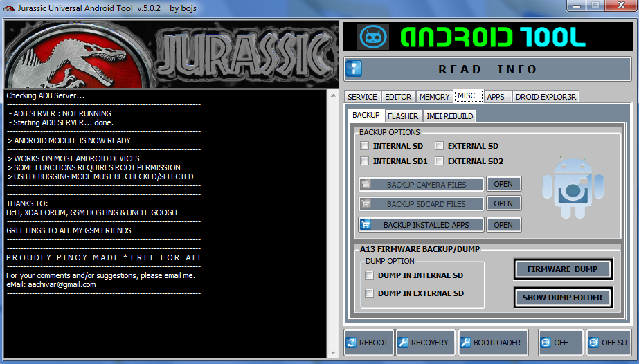Click the power icon on OFF button
Image resolution: width=639 pixels, height=364 pixels.
tap(546, 343)
